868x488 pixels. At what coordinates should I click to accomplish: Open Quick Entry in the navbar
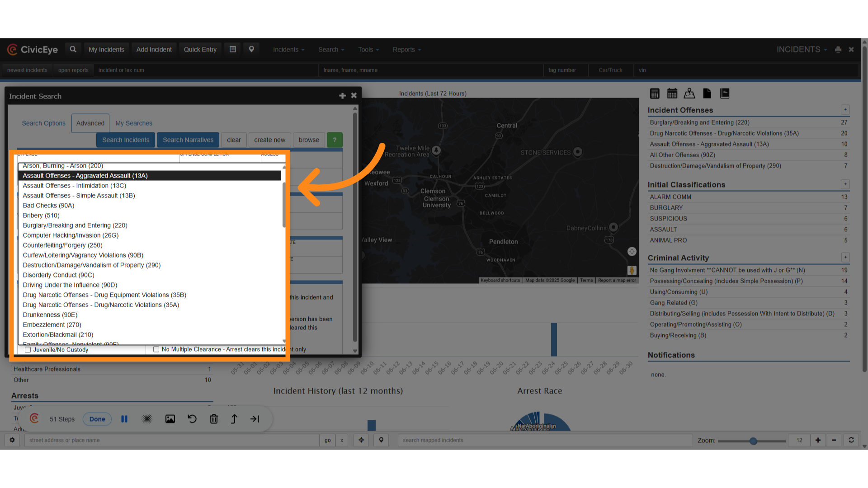(x=200, y=50)
